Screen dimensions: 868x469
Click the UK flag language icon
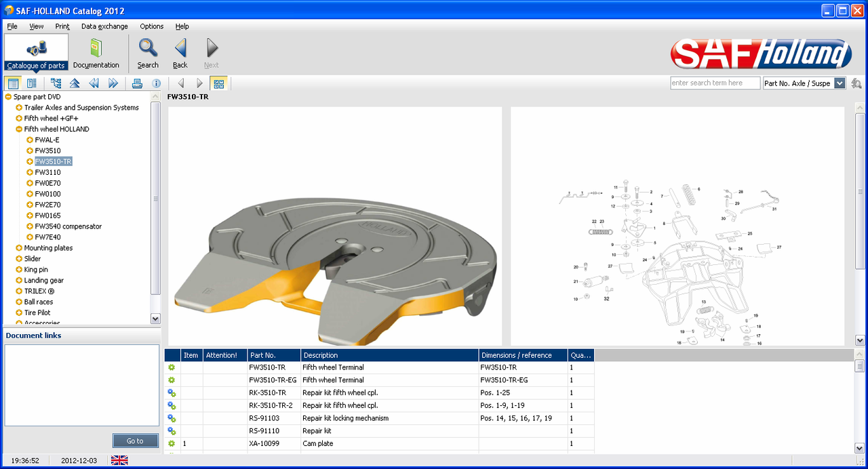(119, 460)
